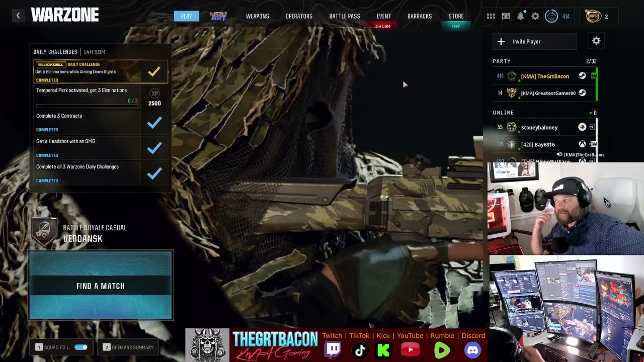The image size is (644, 362).
Task: Click FREE label under STORE
Action: click(456, 27)
